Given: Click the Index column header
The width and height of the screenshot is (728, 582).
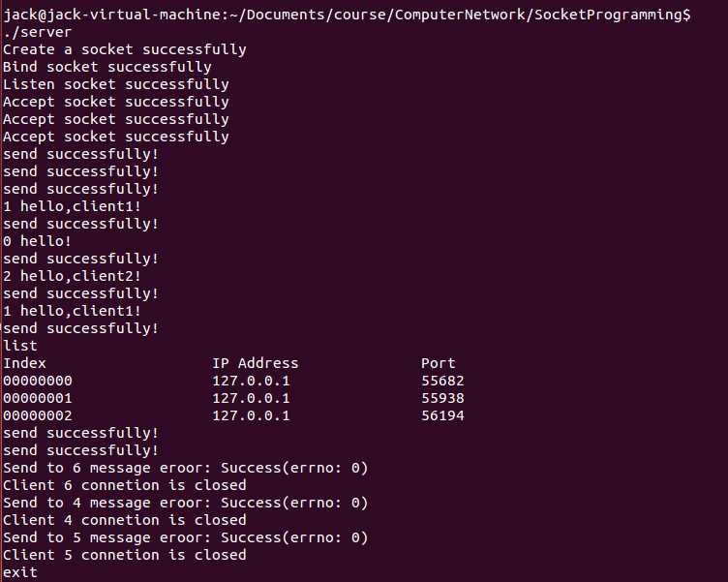Looking at the screenshot, I should tap(24, 363).
